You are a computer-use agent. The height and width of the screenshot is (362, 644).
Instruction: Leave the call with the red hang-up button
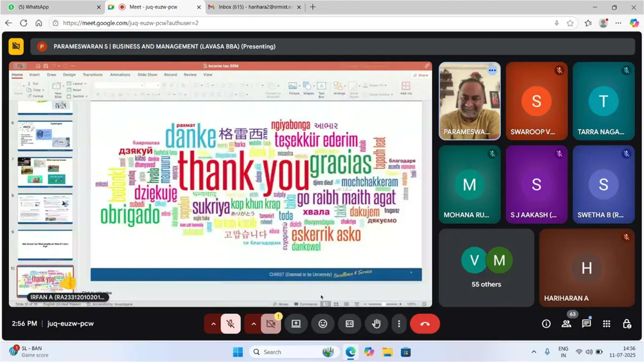(x=425, y=324)
